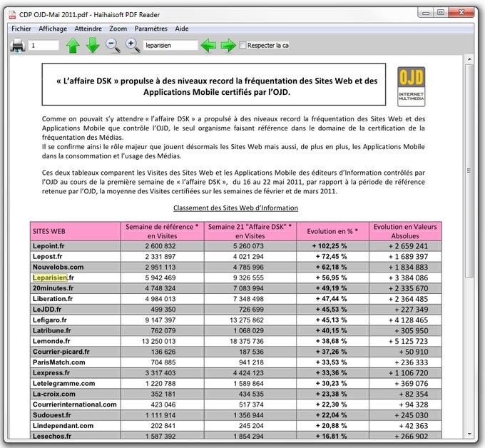This screenshot has width=485, height=448.
Task: Click the Lefigaro.fr row label
Action: point(50,320)
